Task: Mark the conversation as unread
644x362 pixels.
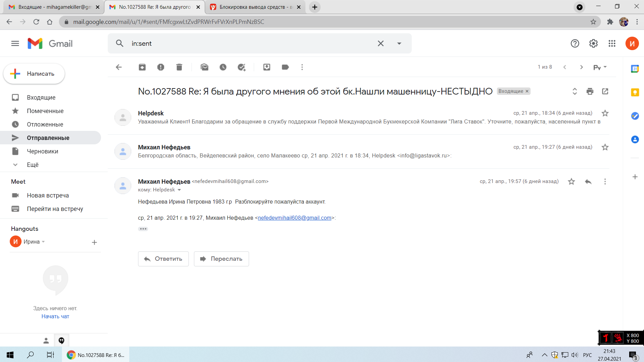Action: pos(204,67)
